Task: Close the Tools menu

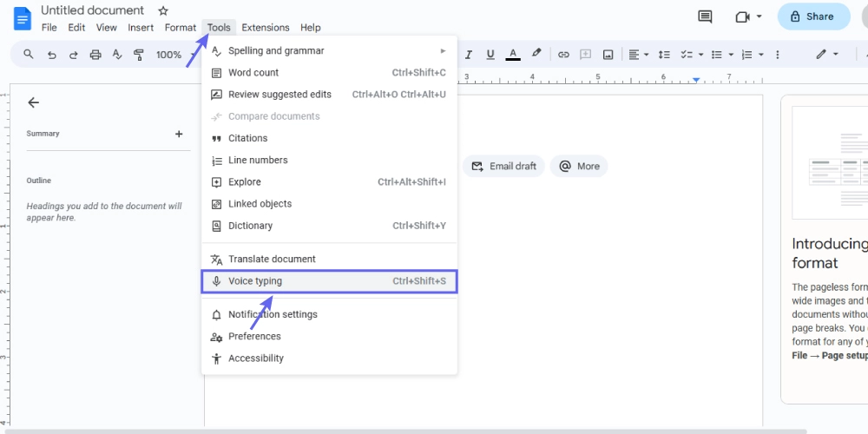Action: coord(220,27)
